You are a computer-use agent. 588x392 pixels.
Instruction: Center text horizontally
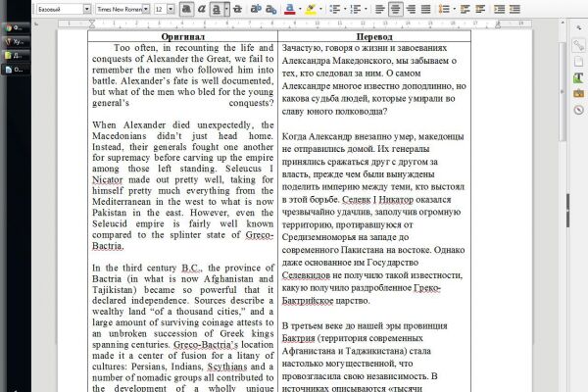(x=395, y=9)
